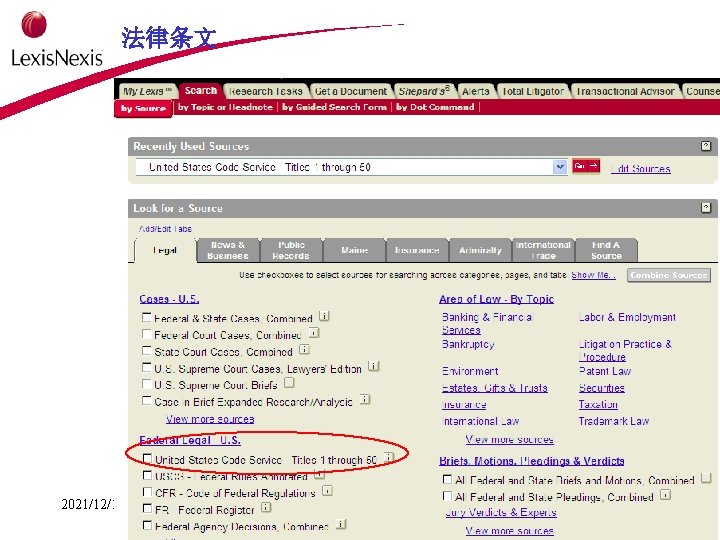Open the Trademark Law topic link
Viewport: 720px width, 540px height.
614,421
